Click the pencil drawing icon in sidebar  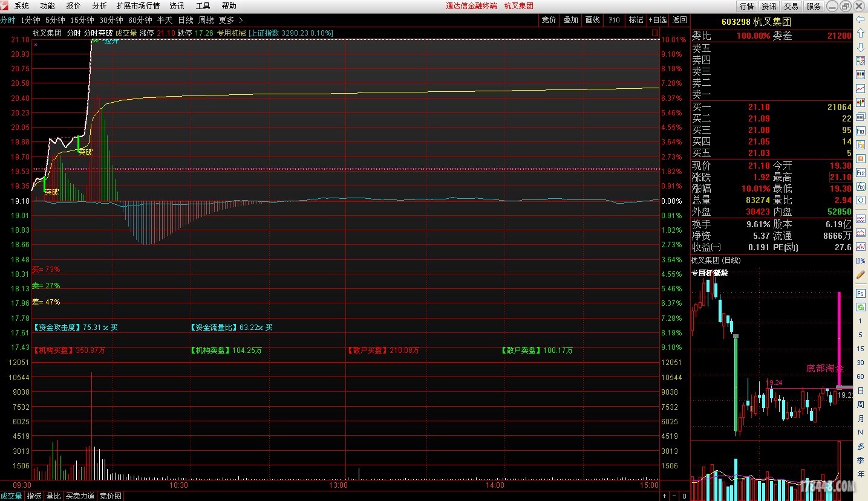click(860, 274)
